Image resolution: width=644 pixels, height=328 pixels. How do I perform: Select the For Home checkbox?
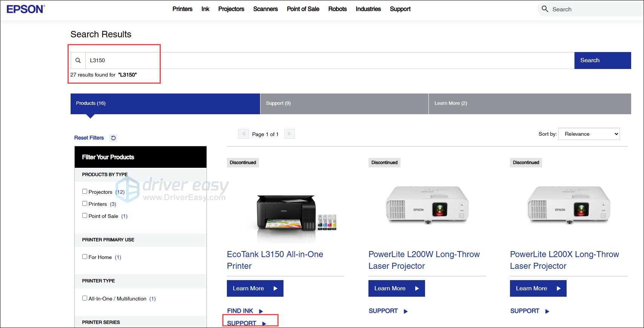coord(85,257)
